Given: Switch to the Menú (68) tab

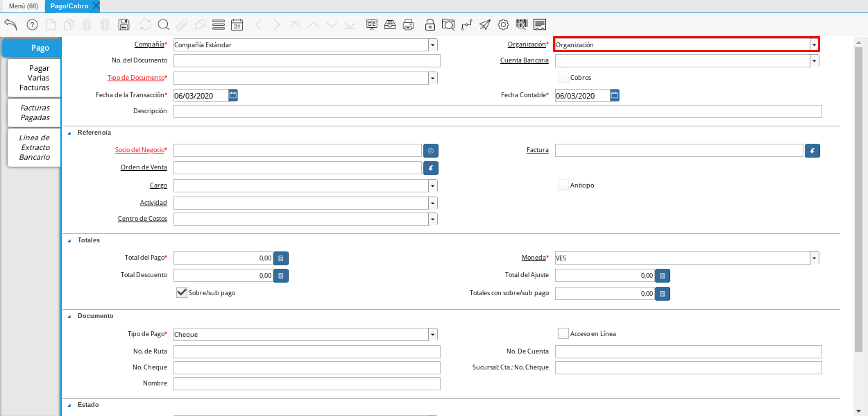Looking at the screenshot, I should tap(24, 6).
